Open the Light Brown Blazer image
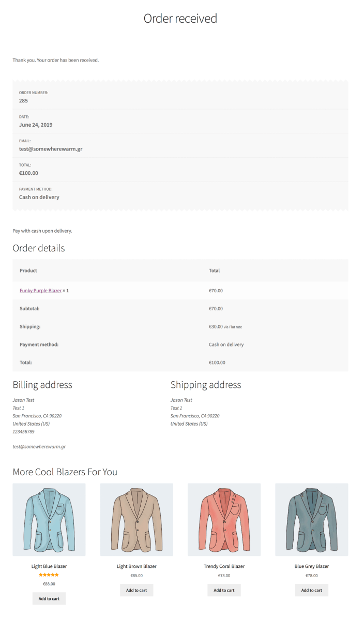Screen dimensions: 364x618 coord(136,520)
